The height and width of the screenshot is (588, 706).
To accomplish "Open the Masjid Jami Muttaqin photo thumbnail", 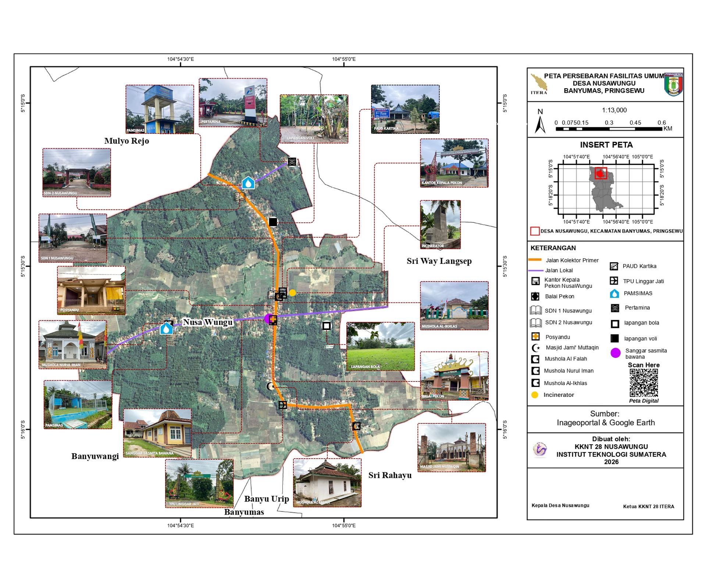I will (x=452, y=448).
